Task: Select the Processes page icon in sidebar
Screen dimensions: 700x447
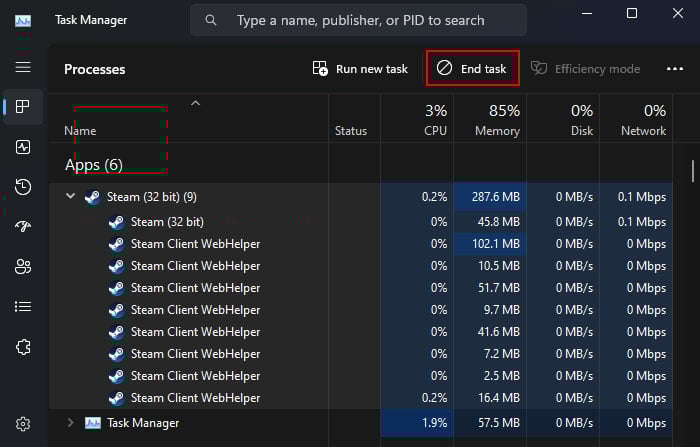Action: point(23,107)
